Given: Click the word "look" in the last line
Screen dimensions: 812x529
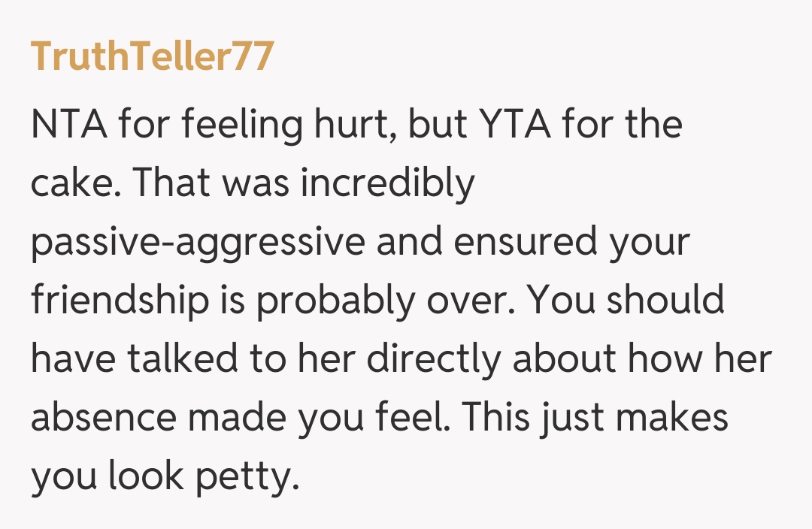Looking at the screenshot, I should (143, 477).
